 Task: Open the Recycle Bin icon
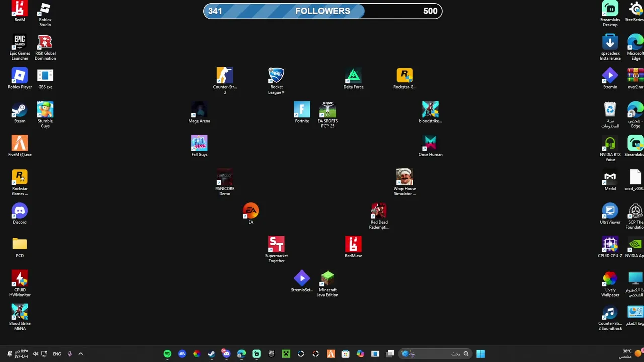coord(610,115)
